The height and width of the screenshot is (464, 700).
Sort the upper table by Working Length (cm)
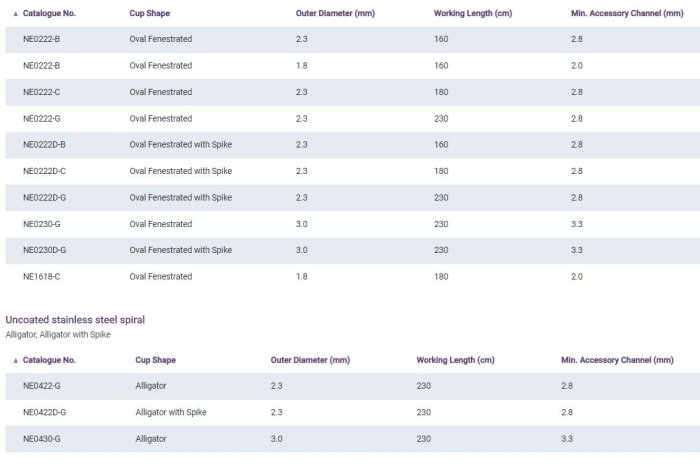(x=473, y=14)
